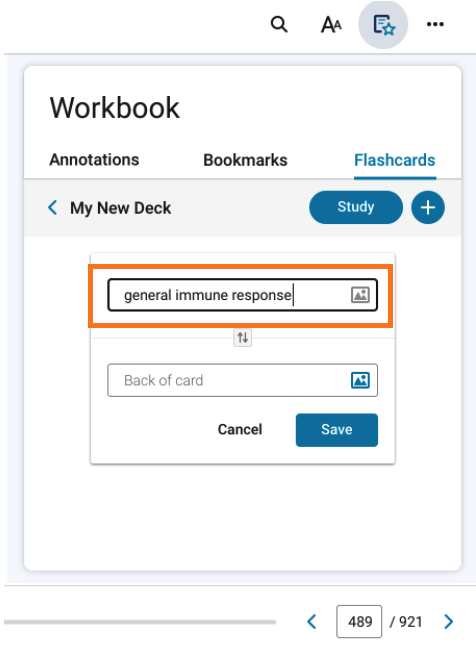
Task: Go back from My New Deck
Action: click(53, 208)
